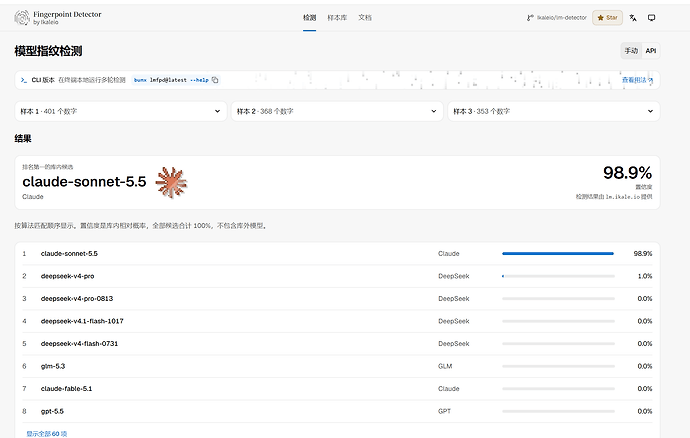Click the claude-sonnet-5.5 confidence bar
The height and width of the screenshot is (438, 690).
[x=558, y=254]
